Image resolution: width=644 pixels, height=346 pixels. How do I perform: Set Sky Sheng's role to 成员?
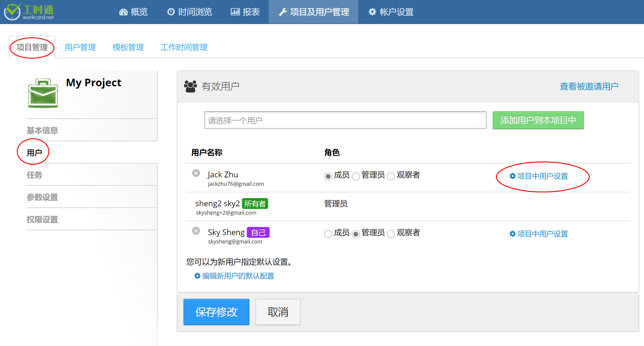pyautogui.click(x=328, y=234)
